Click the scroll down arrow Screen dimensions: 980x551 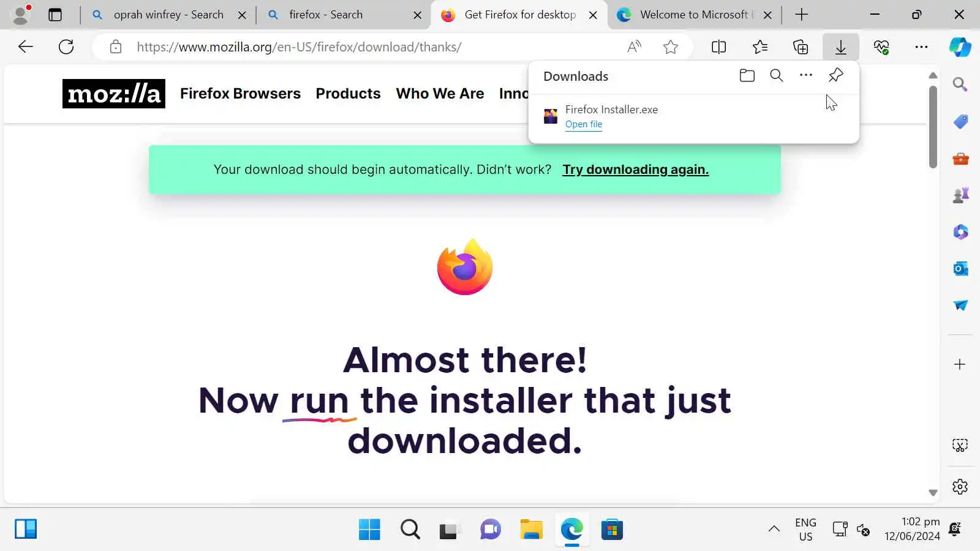pos(933,493)
